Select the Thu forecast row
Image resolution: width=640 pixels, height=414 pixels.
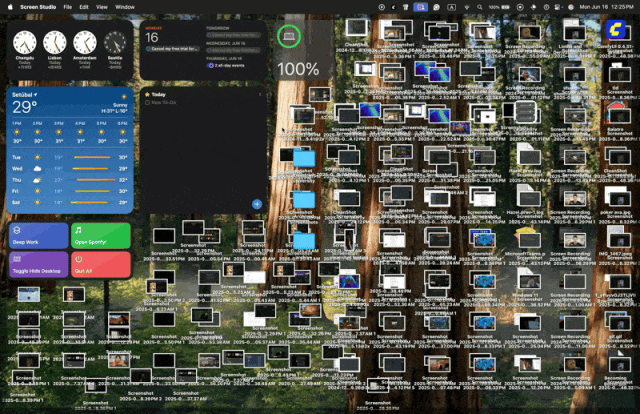coord(69,180)
